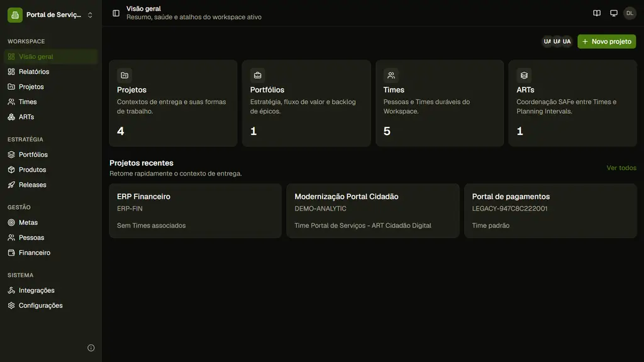Screen dimensions: 644x362
Task: Click the Pessoas people icon
Action: (x=11, y=238)
